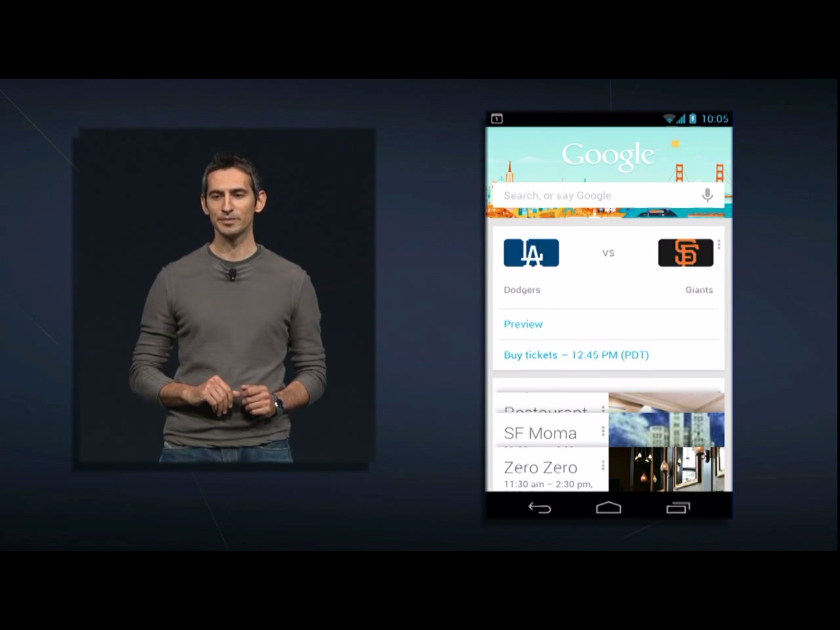Viewport: 840px width, 630px height.
Task: Open the SF Moma building photo thumbnail
Action: pyautogui.click(x=666, y=430)
